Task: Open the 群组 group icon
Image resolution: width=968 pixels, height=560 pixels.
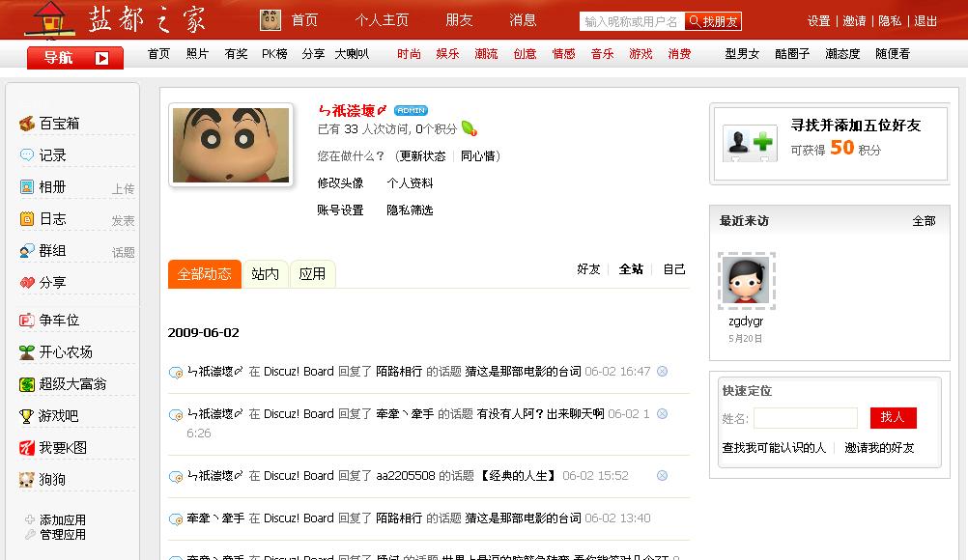Action: [26, 250]
